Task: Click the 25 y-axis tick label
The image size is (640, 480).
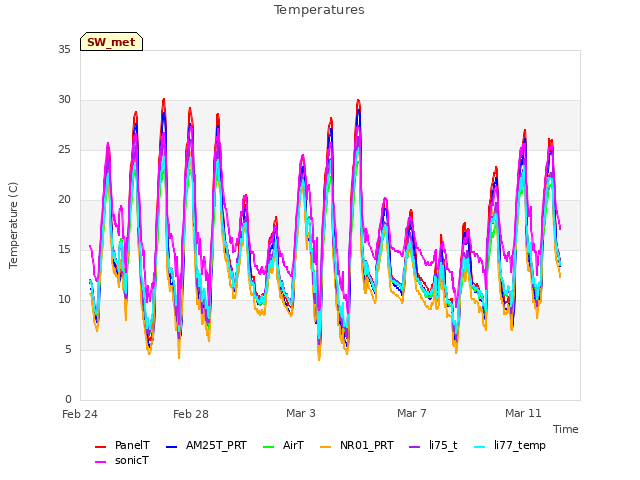Action: (64, 150)
